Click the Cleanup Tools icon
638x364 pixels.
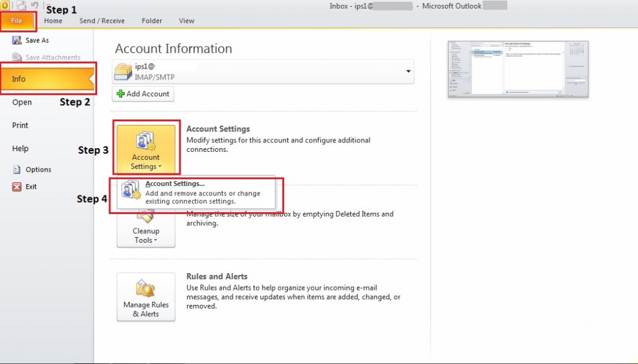[146, 216]
